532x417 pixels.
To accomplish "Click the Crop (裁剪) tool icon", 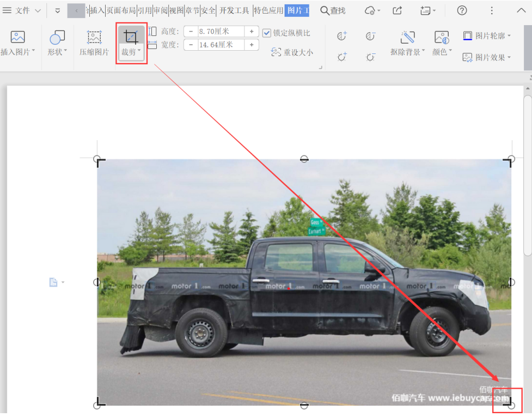I will [131, 37].
